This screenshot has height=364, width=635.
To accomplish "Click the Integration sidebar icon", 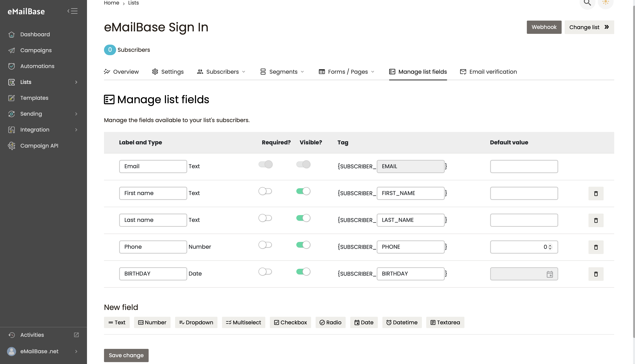I will [12, 130].
